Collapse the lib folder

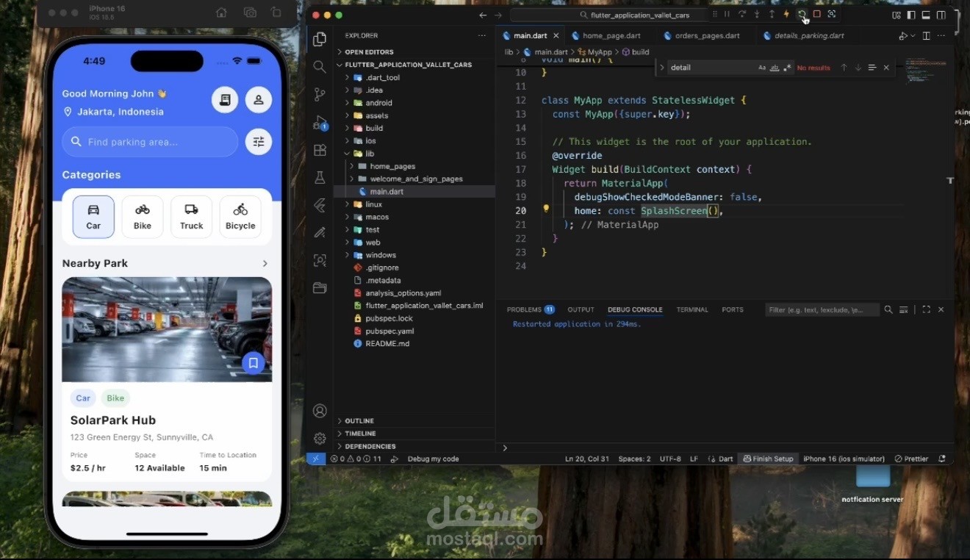[414, 154]
